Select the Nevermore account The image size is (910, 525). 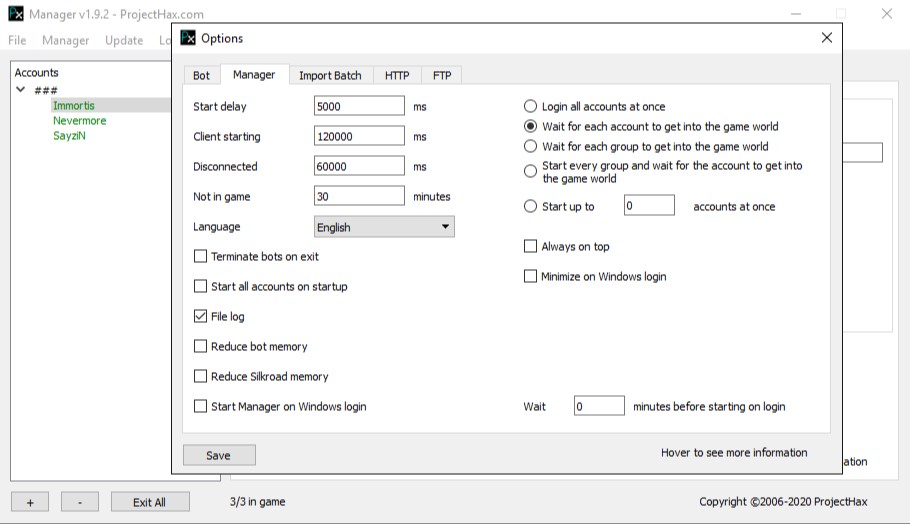(80, 121)
